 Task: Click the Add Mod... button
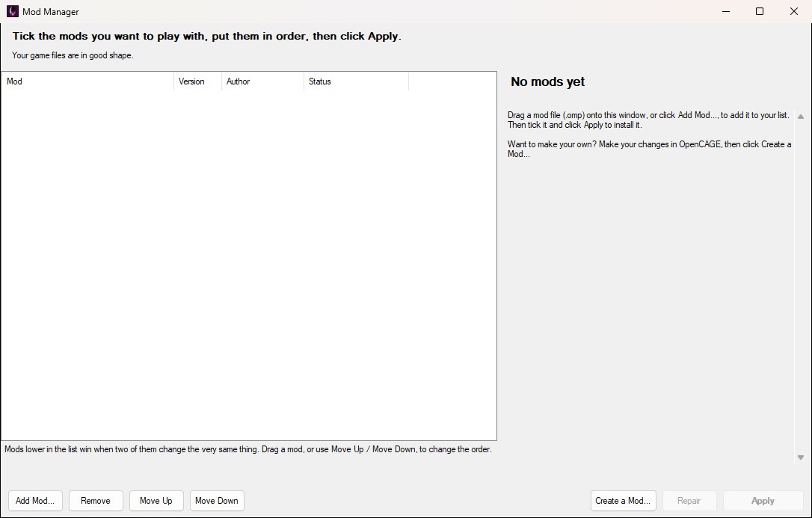(35, 500)
